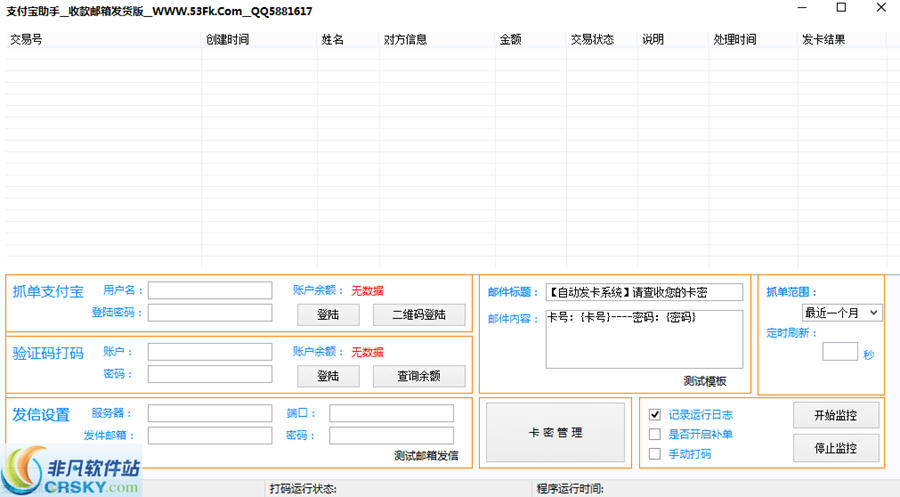Click 无数据 balance text in 抓单支付宝 section
The width and height of the screenshot is (900, 497).
pos(367,291)
